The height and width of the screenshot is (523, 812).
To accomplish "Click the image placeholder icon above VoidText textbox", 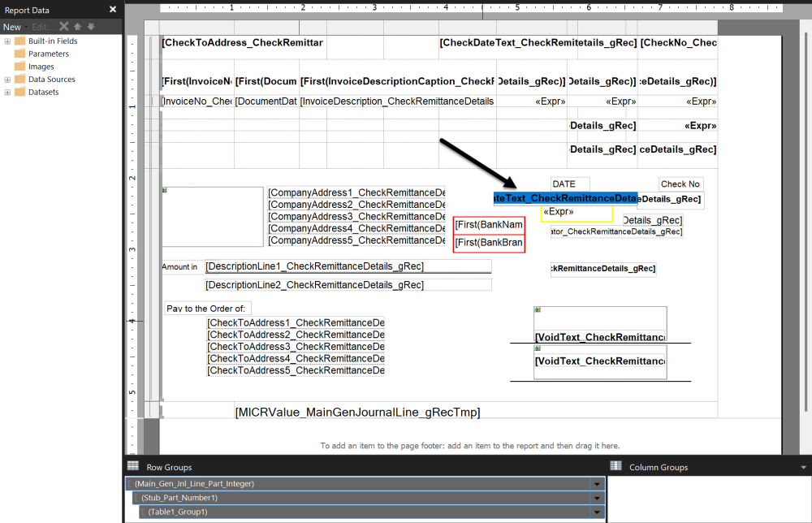I will coord(538,309).
